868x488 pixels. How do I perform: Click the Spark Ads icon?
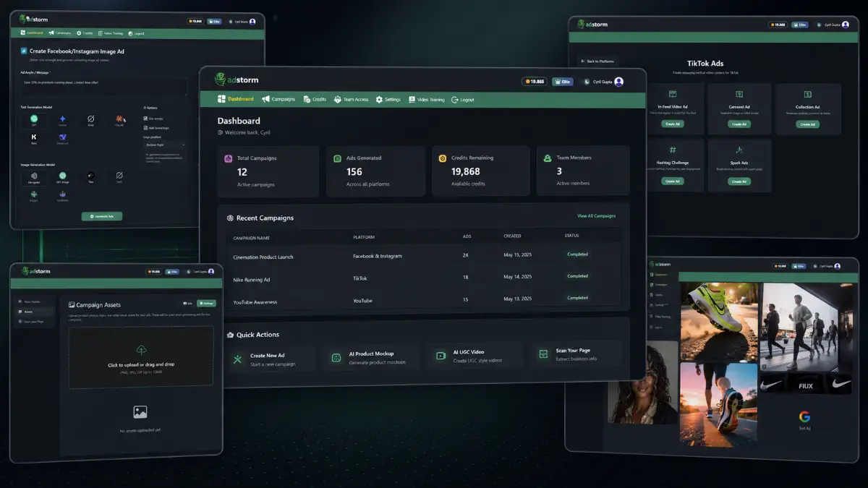739,150
